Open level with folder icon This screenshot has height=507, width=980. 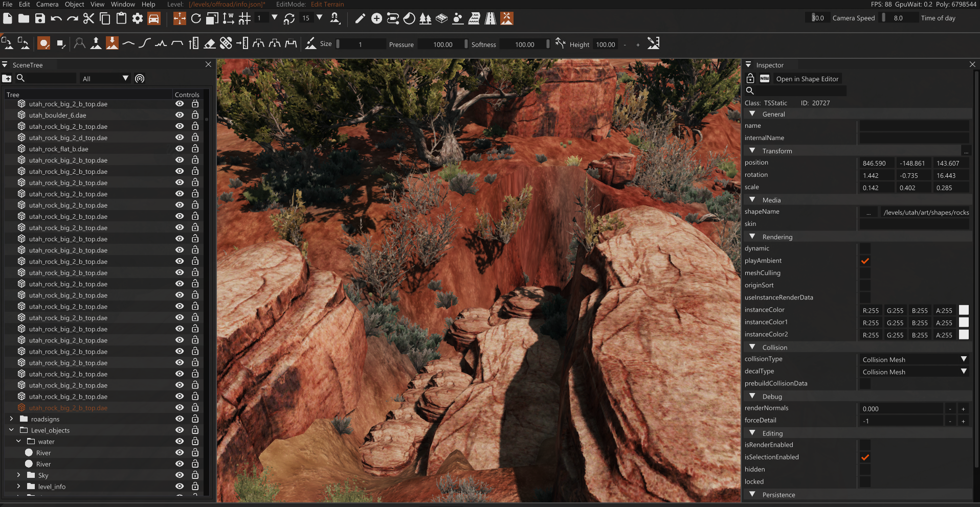click(x=24, y=18)
